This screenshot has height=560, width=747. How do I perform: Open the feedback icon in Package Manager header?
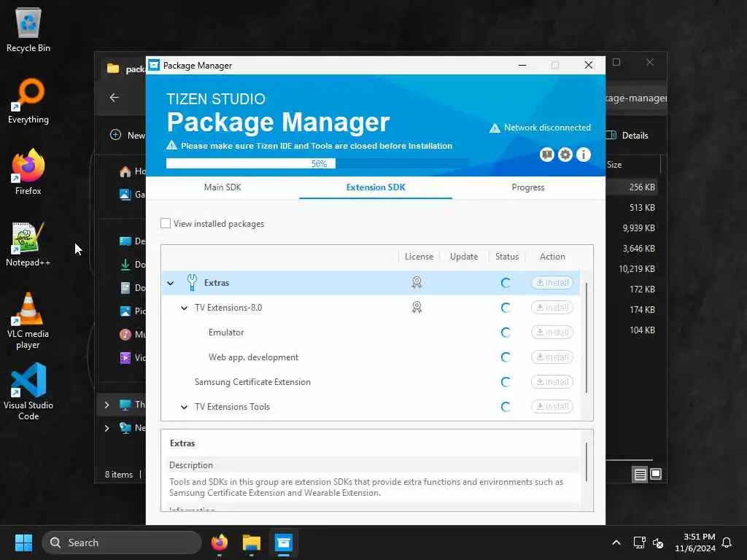[x=546, y=155]
